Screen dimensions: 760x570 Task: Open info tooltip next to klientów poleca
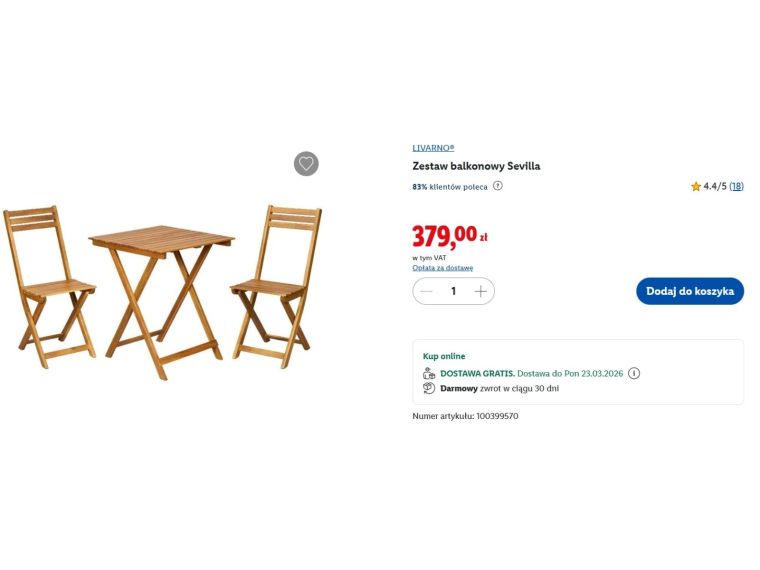point(497,186)
